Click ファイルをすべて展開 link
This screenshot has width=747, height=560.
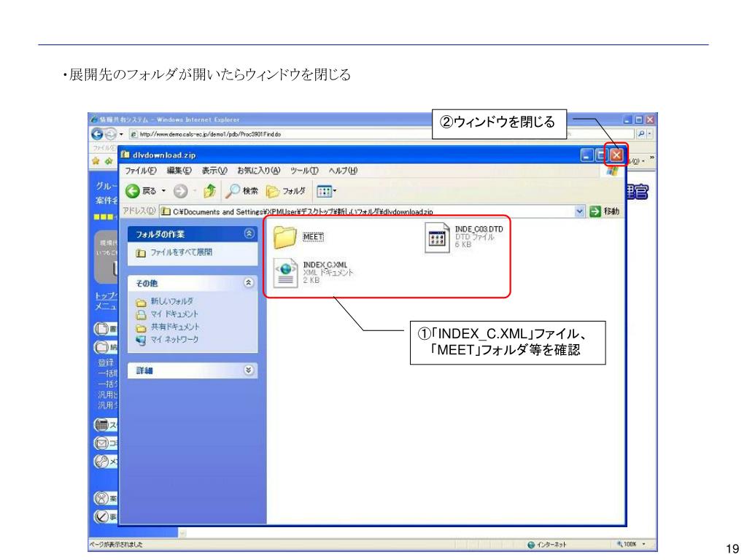pyautogui.click(x=181, y=252)
